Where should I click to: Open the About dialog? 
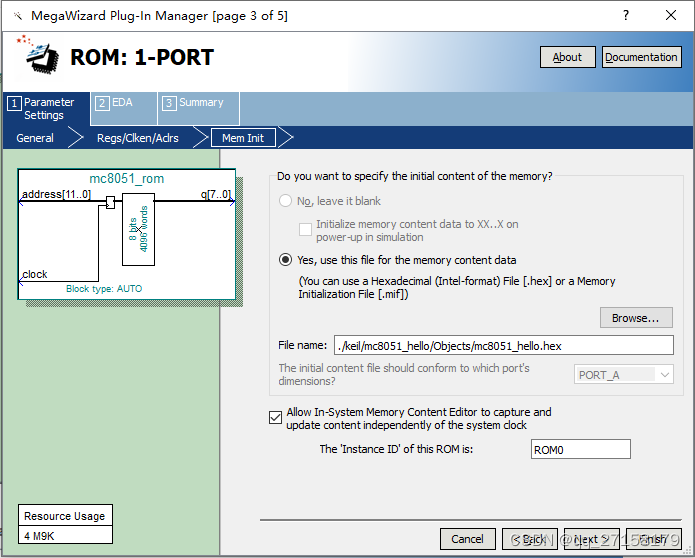pos(567,57)
